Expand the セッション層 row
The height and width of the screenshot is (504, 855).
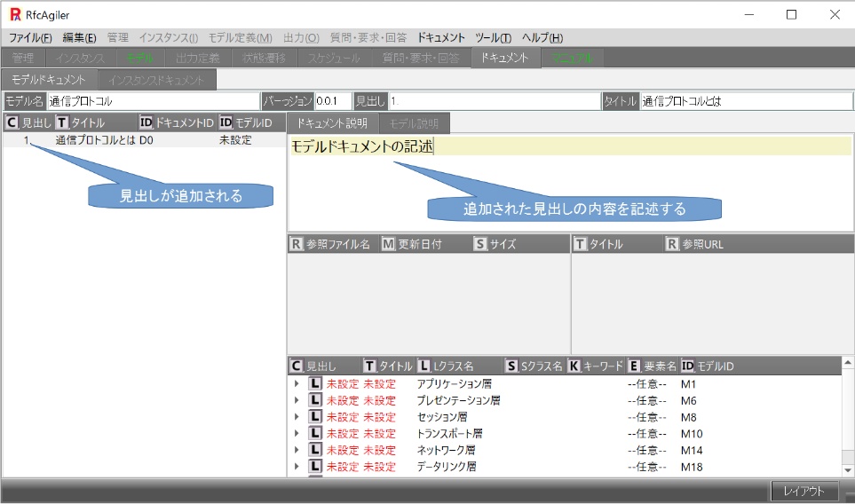click(x=297, y=417)
